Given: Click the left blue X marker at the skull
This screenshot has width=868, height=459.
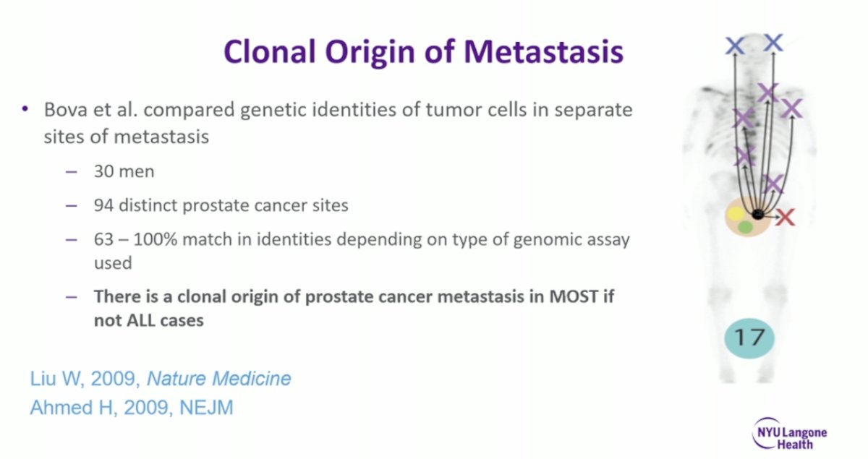Looking at the screenshot, I should [x=735, y=46].
